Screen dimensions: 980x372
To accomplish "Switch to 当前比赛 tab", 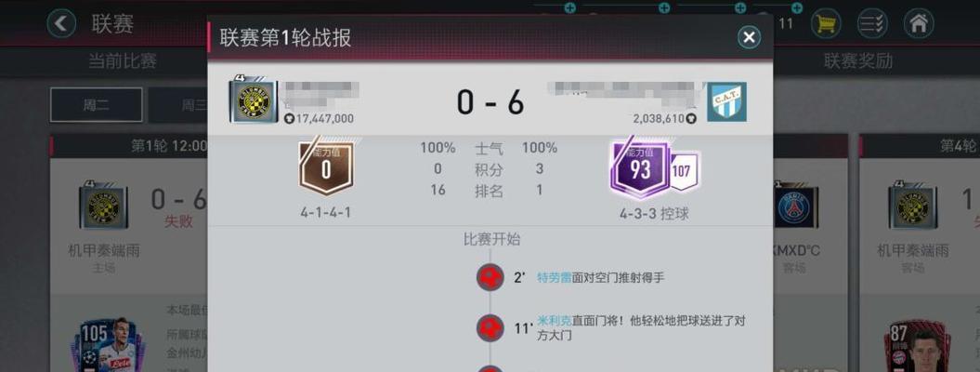I will coord(123,61).
